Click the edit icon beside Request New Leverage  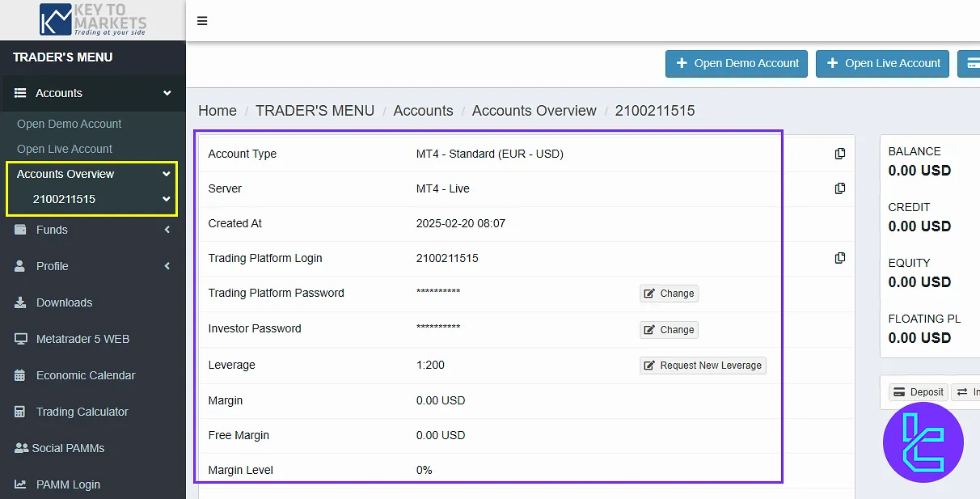648,366
